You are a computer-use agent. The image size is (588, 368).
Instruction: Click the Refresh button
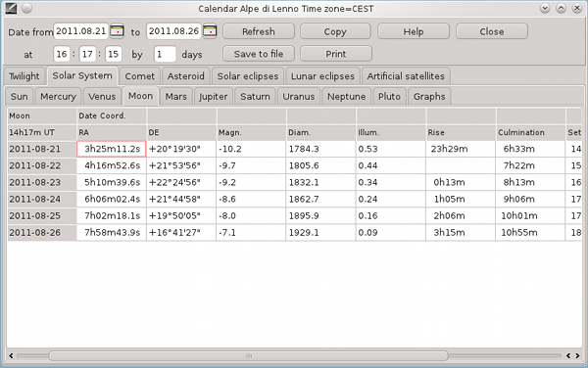tap(259, 31)
